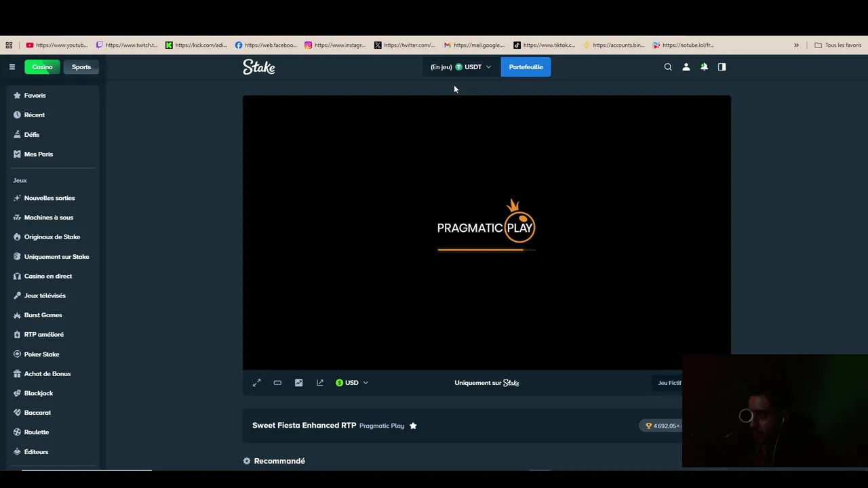Open the TikTok bookmark
The image size is (868, 488).
[545, 45]
